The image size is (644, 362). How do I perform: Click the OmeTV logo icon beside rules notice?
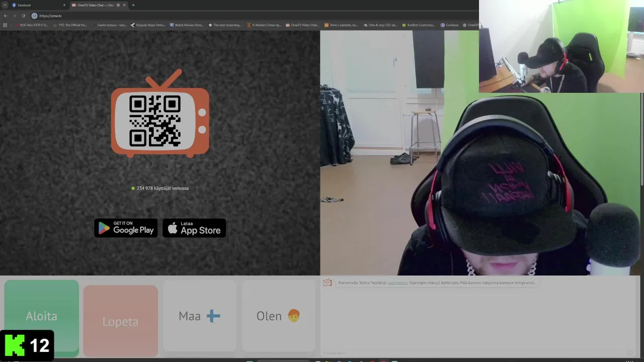pyautogui.click(x=328, y=283)
